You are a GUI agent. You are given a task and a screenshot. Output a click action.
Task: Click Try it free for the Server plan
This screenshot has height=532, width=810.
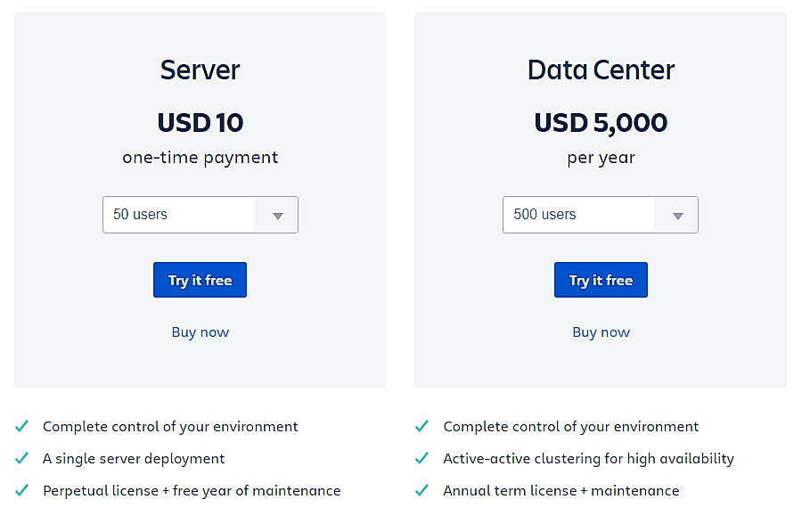200,279
